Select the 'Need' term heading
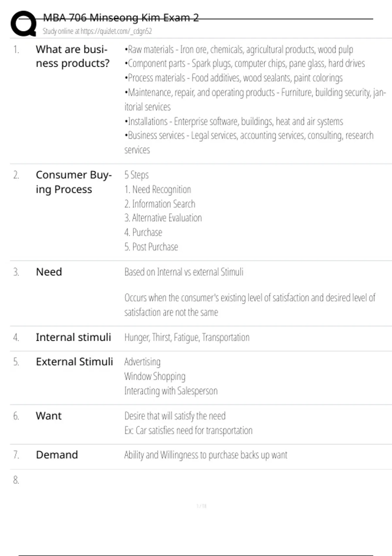This screenshot has width=392, height=556. click(x=49, y=272)
